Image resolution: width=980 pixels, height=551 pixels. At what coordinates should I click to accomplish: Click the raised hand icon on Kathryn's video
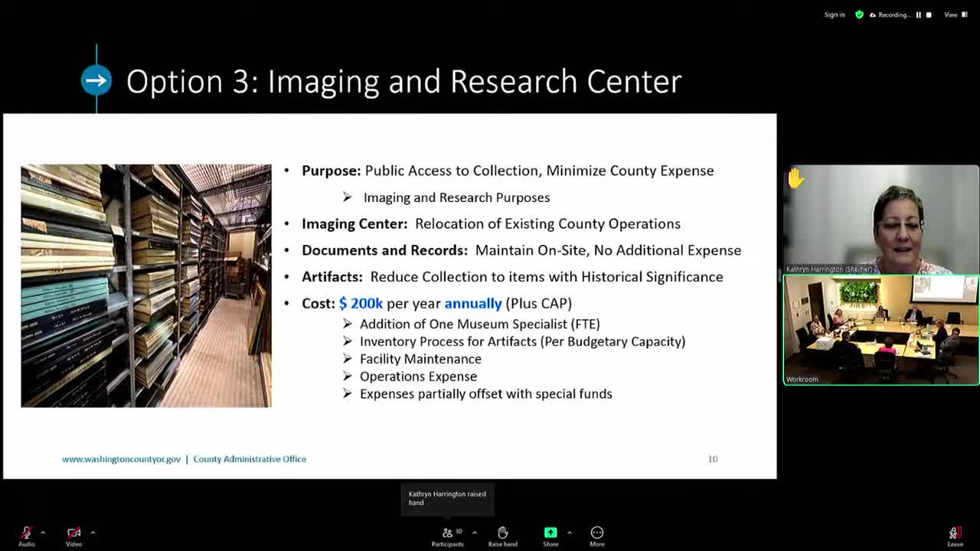(795, 179)
